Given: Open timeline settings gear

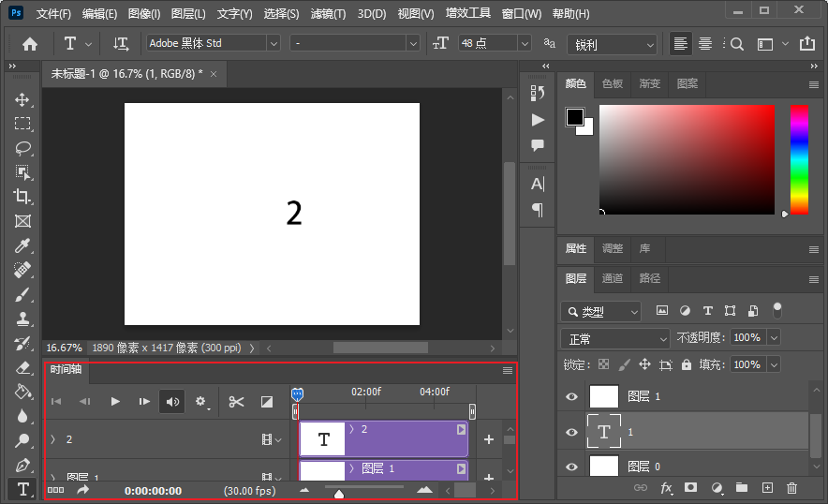Looking at the screenshot, I should pyautogui.click(x=201, y=402).
